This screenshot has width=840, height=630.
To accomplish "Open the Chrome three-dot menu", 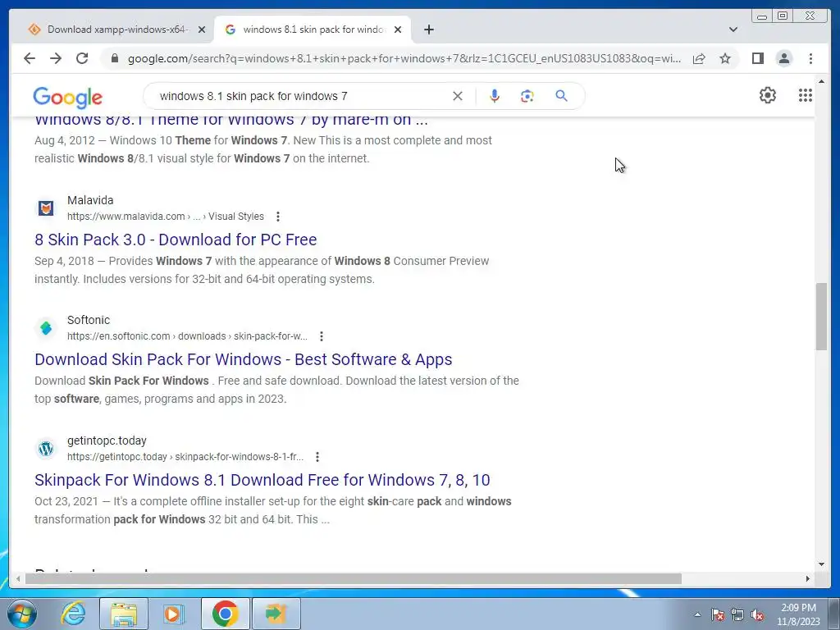I will coord(810,58).
